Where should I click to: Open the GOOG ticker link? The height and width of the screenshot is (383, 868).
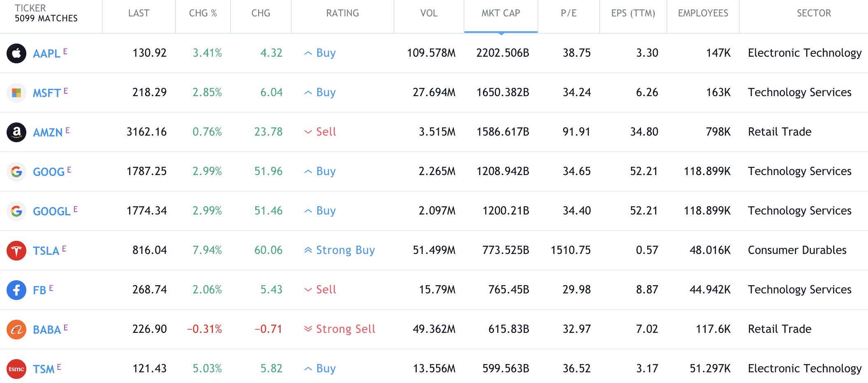(x=49, y=172)
